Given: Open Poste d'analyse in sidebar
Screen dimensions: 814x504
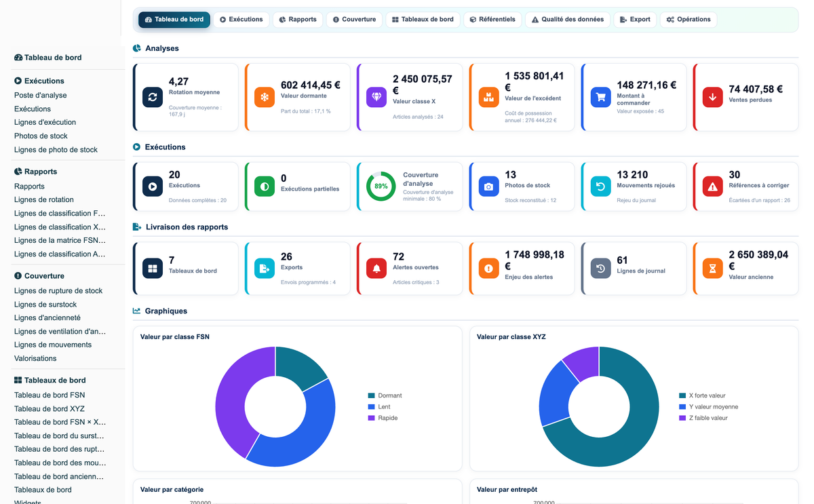Looking at the screenshot, I should tap(41, 96).
